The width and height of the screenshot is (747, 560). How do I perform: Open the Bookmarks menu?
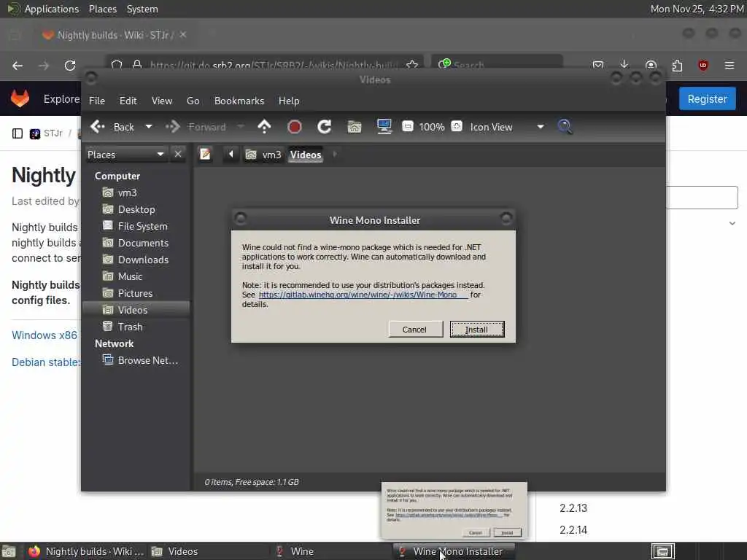tap(239, 101)
